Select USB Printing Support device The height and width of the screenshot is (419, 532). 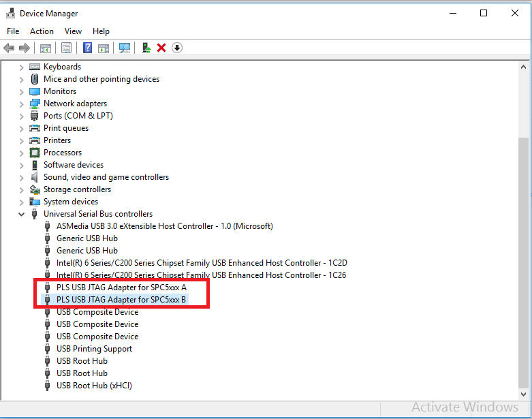94,349
